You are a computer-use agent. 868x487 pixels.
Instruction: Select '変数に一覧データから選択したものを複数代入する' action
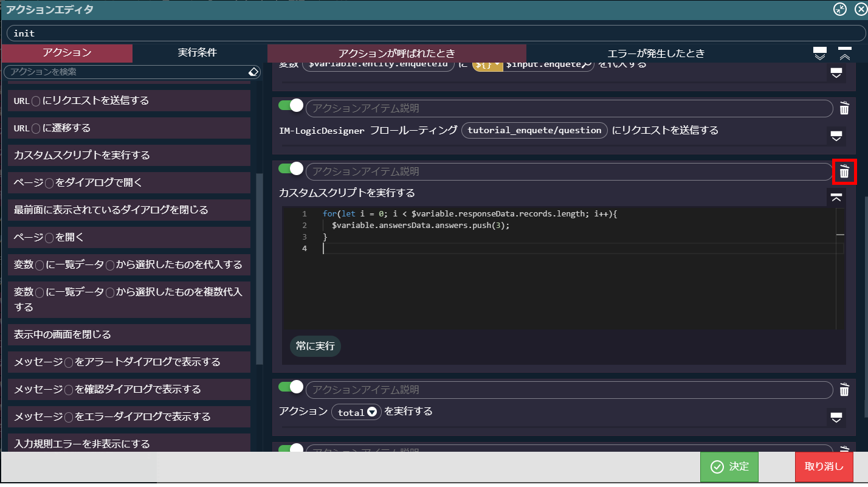pos(129,300)
